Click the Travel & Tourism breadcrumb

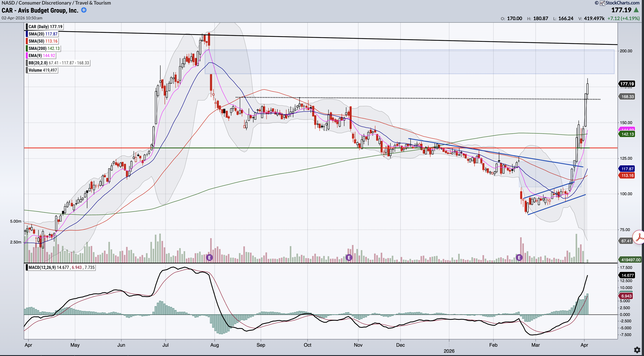click(93, 3)
